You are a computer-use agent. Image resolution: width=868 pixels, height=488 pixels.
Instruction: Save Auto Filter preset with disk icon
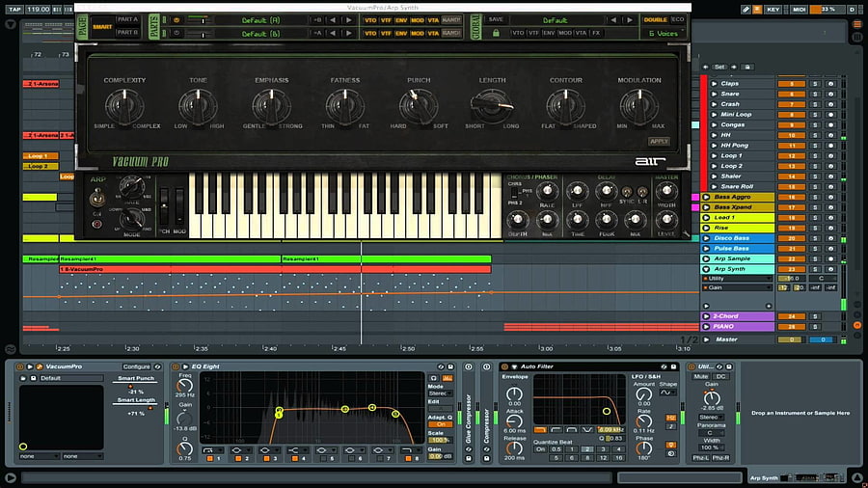point(673,366)
